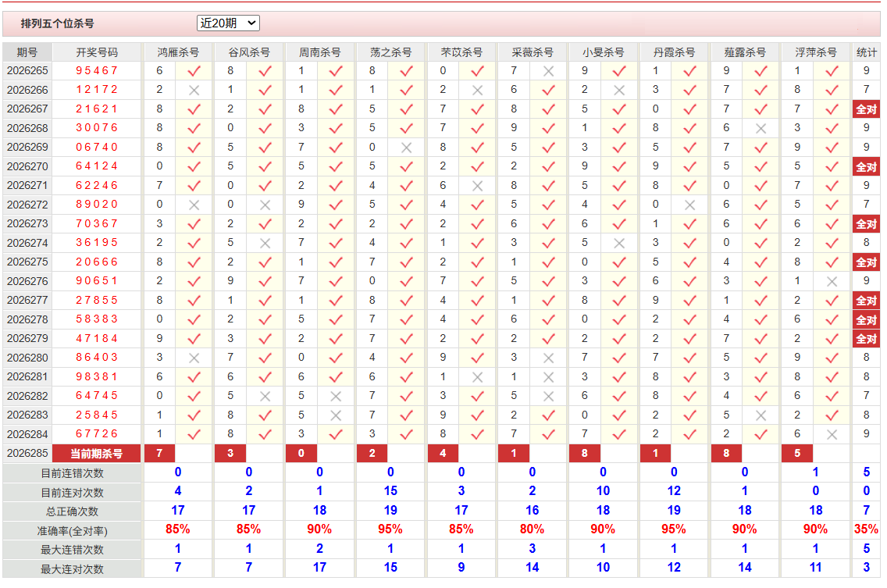Viewport: 887px width, 588px height.
Task: Click the cross mark for 谷风杀号 in row 2026272
Action: click(x=265, y=205)
